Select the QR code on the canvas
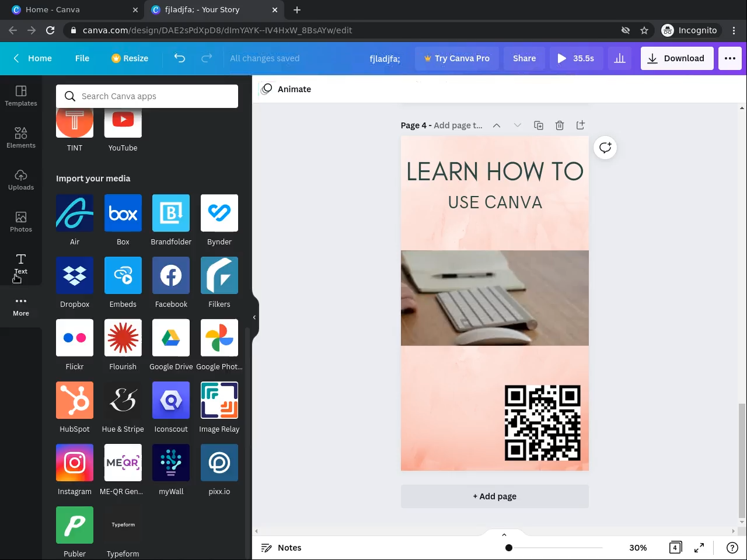Image resolution: width=747 pixels, height=560 pixels. (x=543, y=423)
